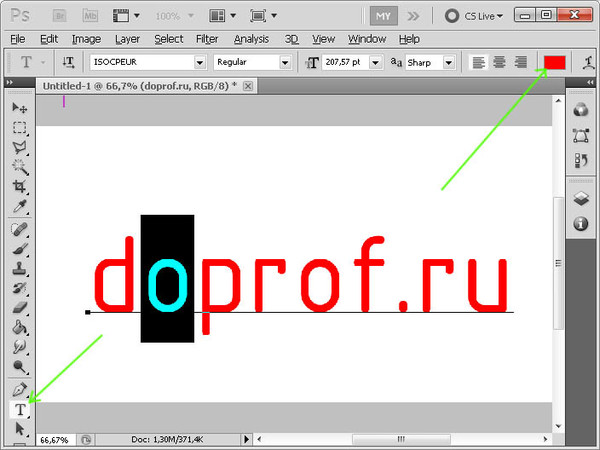Select the Smudge tool
600x450 pixels.
(x=19, y=347)
